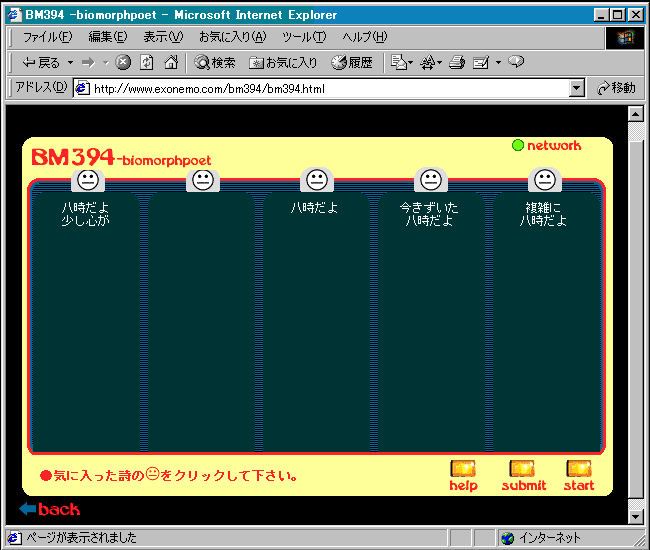
Task: Click the green network indicator
Action: pos(518,146)
